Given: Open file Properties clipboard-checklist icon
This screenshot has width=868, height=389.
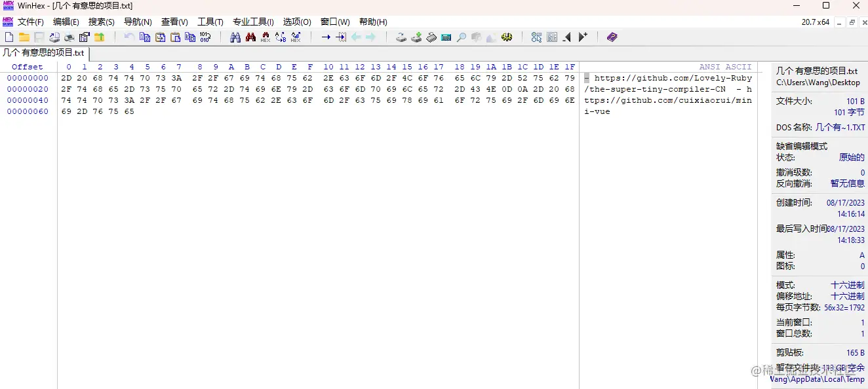Looking at the screenshot, I should [85, 37].
